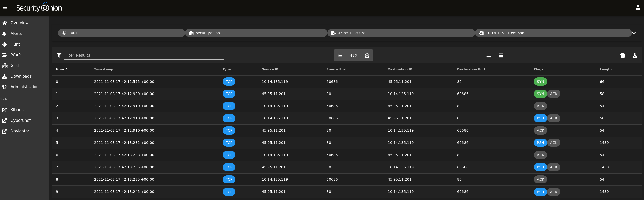Click the hash icon in the 1001 chip
Screen dimensions: 644x200
pyautogui.click(x=64, y=33)
